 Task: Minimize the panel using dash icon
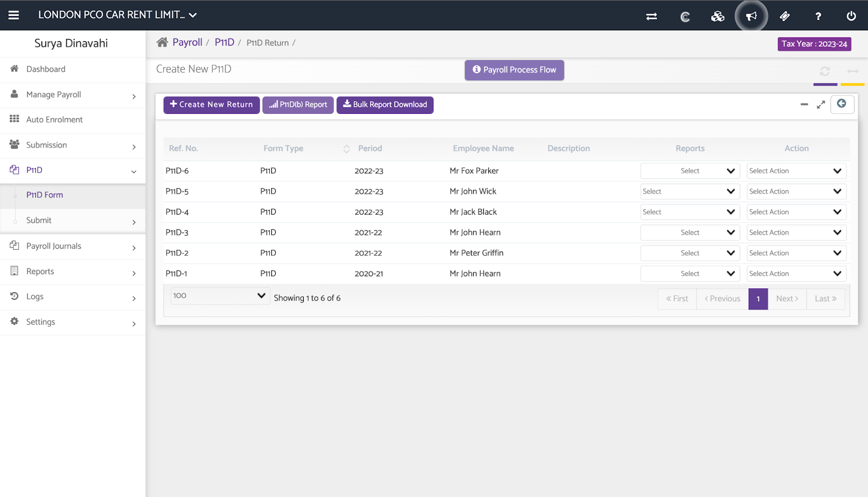[x=804, y=104]
